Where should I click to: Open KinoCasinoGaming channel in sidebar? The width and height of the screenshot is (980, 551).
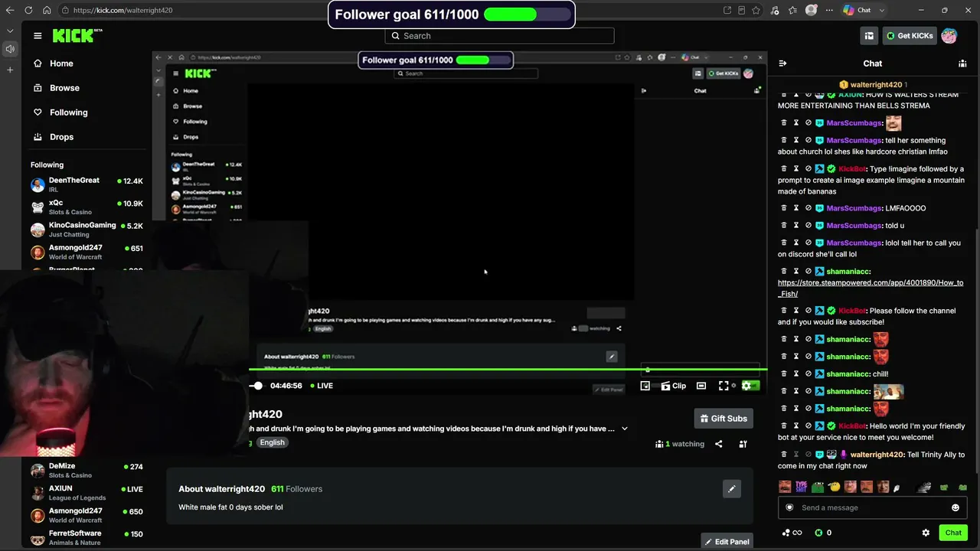pos(87,230)
